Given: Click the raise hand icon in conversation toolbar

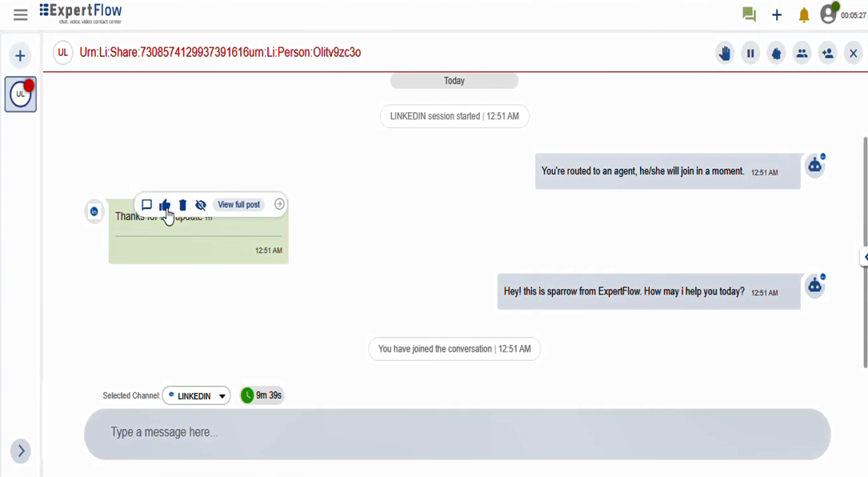Looking at the screenshot, I should coord(725,53).
